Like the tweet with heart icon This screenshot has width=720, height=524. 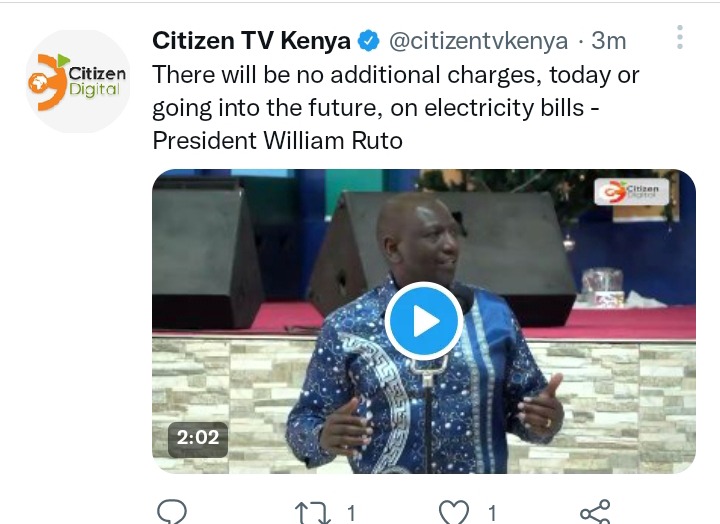click(454, 512)
